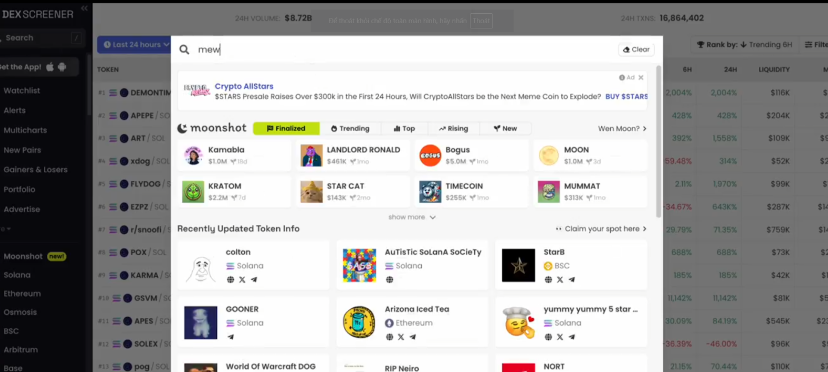This screenshot has height=372, width=828.
Task: Open the 'Rank by: Trending 6H' dropdown
Action: coord(745,45)
